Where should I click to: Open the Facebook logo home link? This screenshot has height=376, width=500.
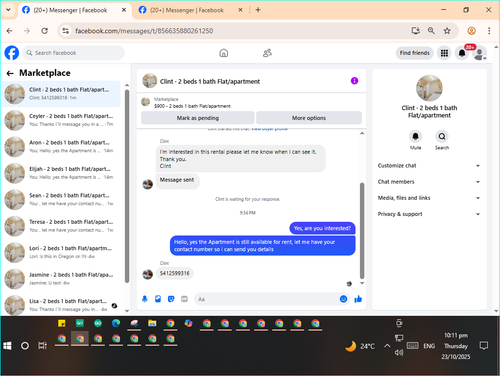[12, 53]
